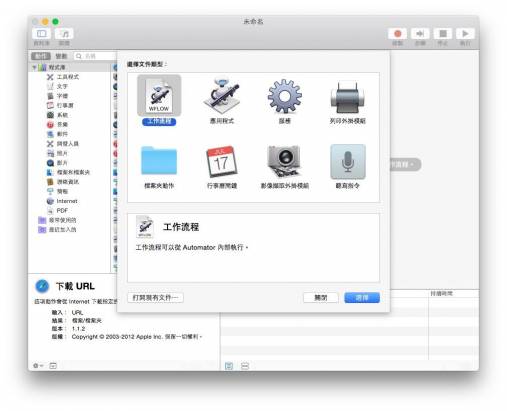Select the Workflow (WFLOW) document type icon
507x411 pixels.
pyautogui.click(x=159, y=96)
